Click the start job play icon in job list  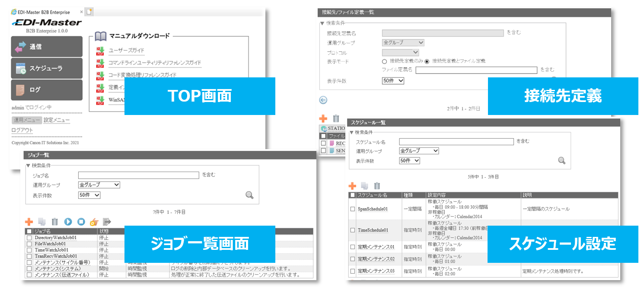(68, 222)
